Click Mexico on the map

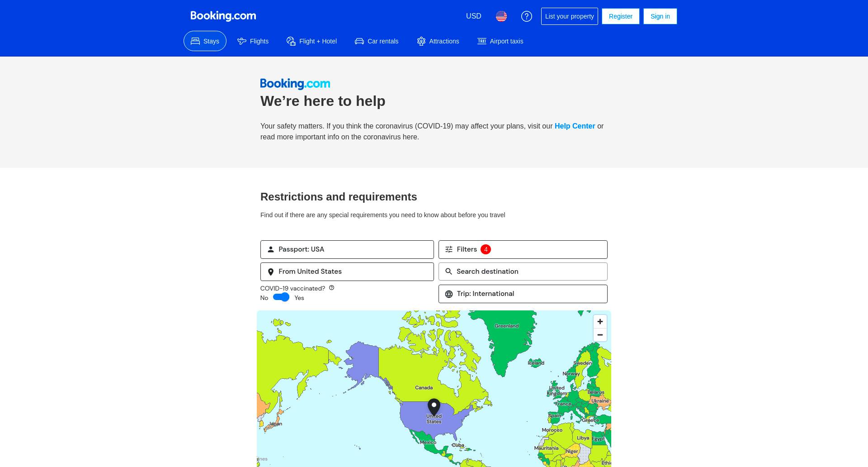428,442
